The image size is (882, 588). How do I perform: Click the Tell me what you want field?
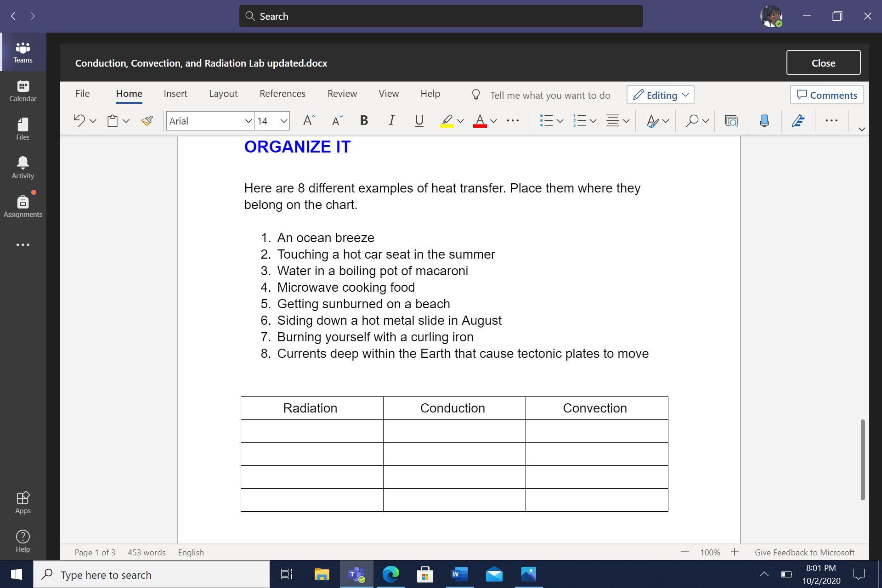coord(550,96)
